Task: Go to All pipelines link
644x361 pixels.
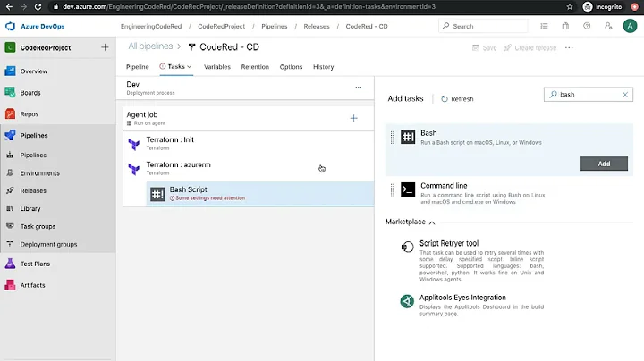Action: (x=150, y=46)
